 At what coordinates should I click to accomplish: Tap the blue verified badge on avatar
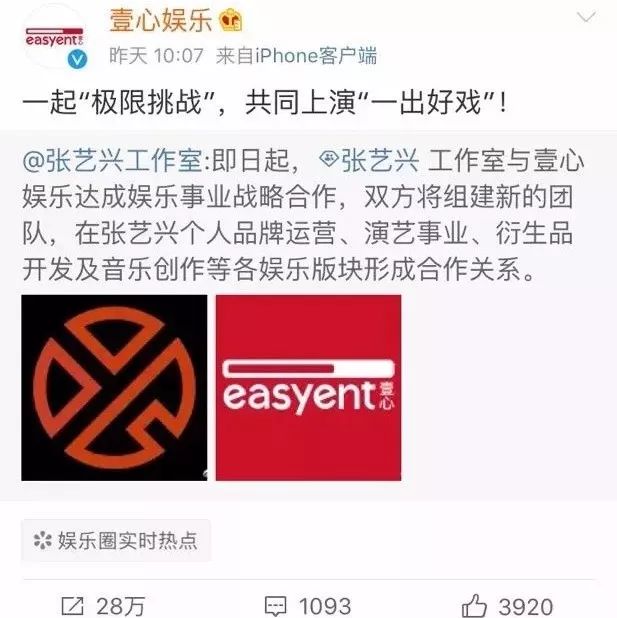click(78, 60)
